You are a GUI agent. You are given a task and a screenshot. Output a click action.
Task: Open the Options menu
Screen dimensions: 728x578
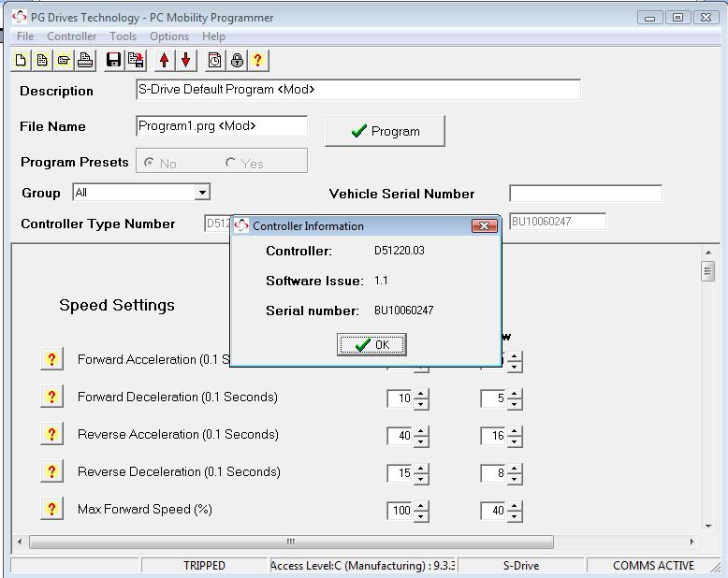[x=169, y=36]
